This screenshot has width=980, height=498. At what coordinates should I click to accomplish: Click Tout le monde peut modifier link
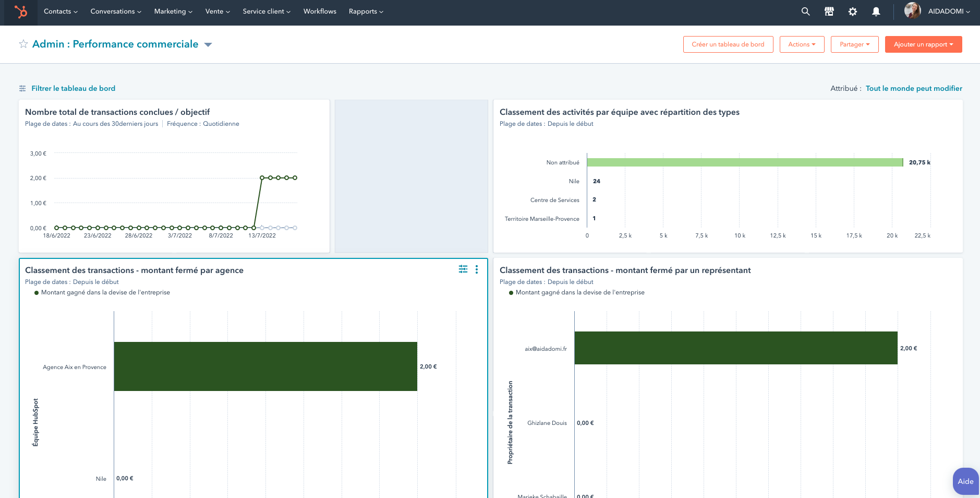(914, 88)
